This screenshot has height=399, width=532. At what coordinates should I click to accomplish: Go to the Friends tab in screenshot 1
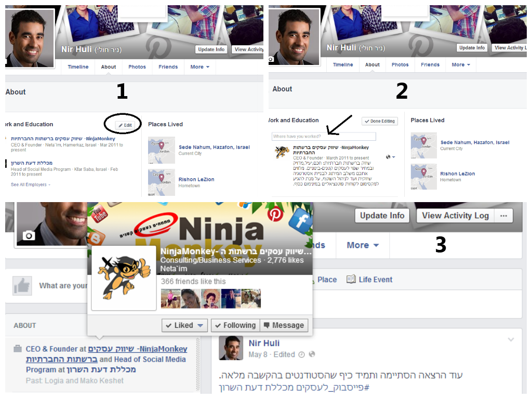point(168,67)
